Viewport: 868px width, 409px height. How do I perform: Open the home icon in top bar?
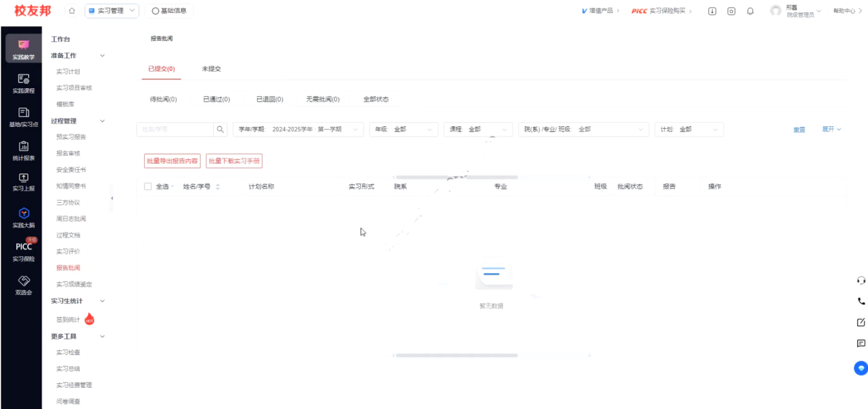point(71,11)
